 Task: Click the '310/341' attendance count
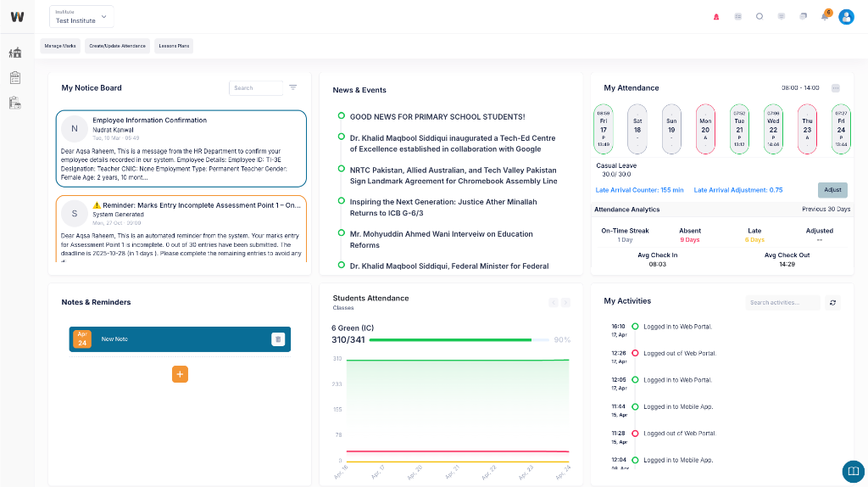(348, 339)
